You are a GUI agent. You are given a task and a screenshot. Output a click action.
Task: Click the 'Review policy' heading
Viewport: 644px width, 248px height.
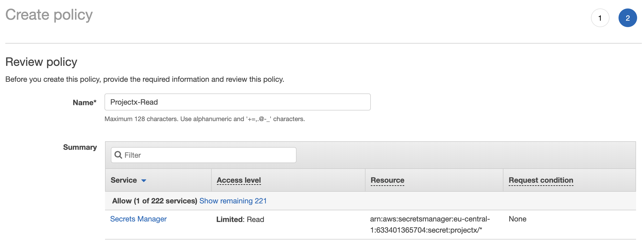coord(41,62)
